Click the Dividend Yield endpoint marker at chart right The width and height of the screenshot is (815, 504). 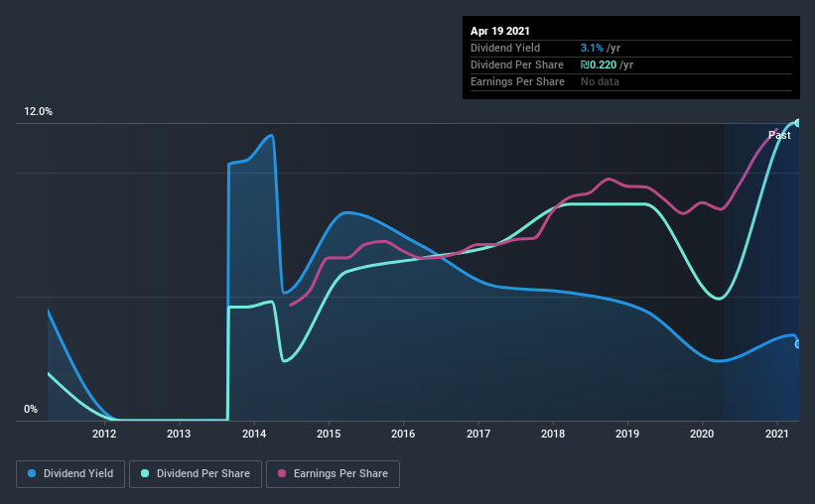[x=797, y=344]
